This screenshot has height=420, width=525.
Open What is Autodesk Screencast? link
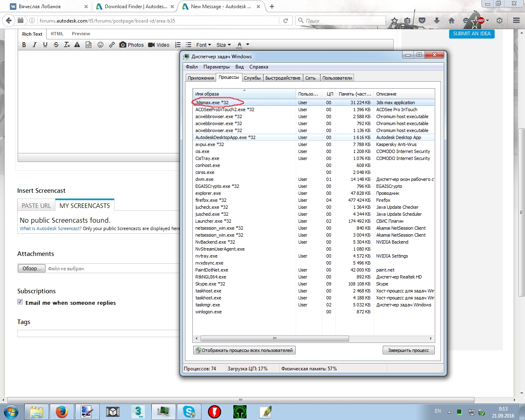pos(50,228)
